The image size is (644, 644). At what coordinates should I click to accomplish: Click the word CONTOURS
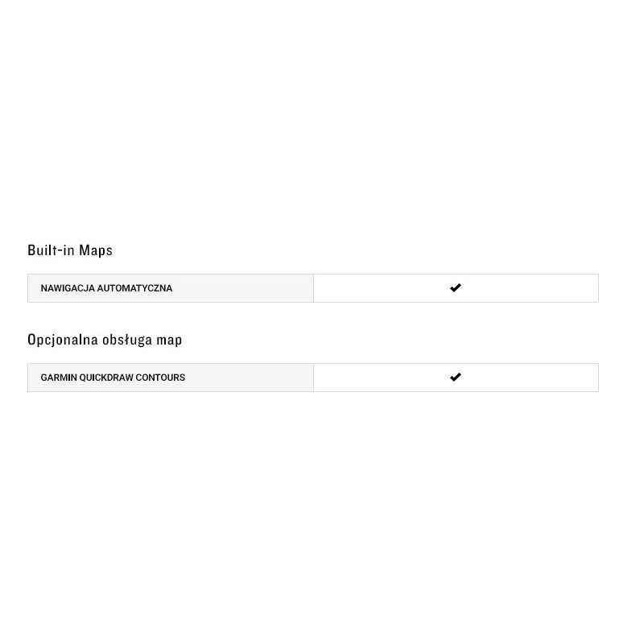coord(160,378)
